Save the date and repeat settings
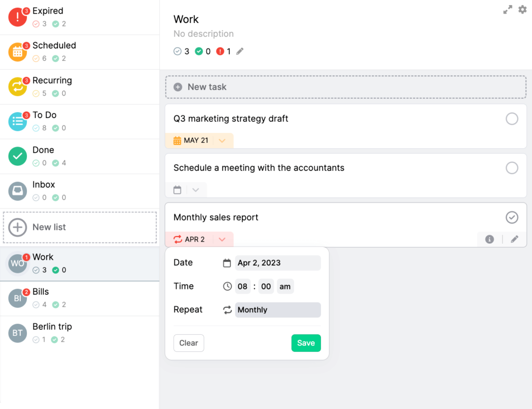Viewport: 532px width, 409px height. (x=306, y=343)
